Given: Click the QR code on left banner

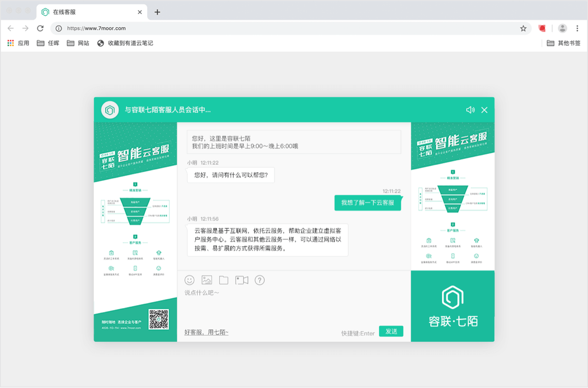Looking at the screenshot, I should point(159,319).
